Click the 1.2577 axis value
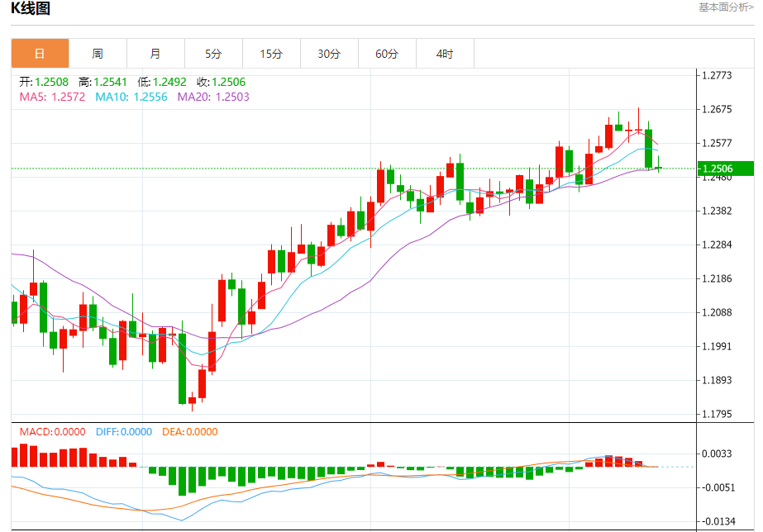Screen dimensions: 763x532 pos(716,143)
